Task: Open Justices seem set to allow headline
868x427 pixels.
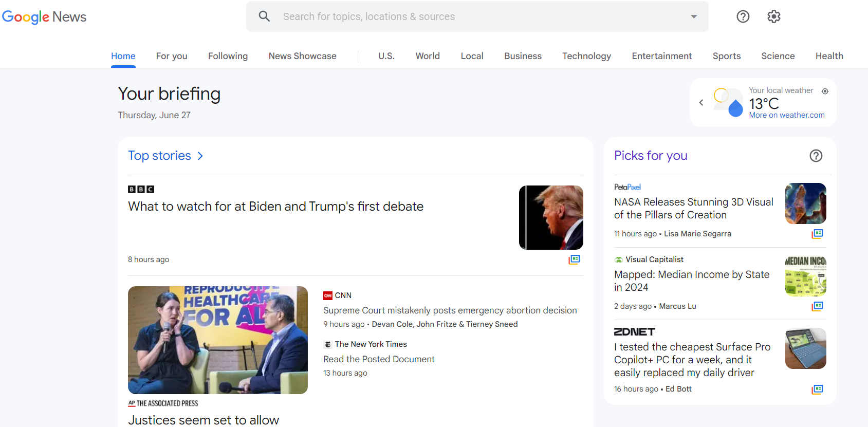Action: [x=204, y=420]
